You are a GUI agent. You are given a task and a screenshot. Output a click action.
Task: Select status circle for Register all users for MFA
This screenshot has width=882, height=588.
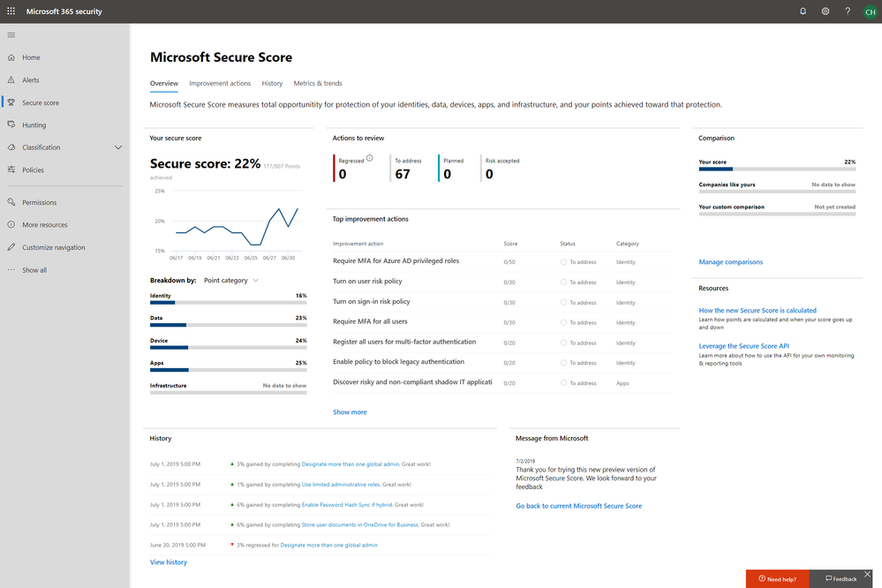click(563, 342)
